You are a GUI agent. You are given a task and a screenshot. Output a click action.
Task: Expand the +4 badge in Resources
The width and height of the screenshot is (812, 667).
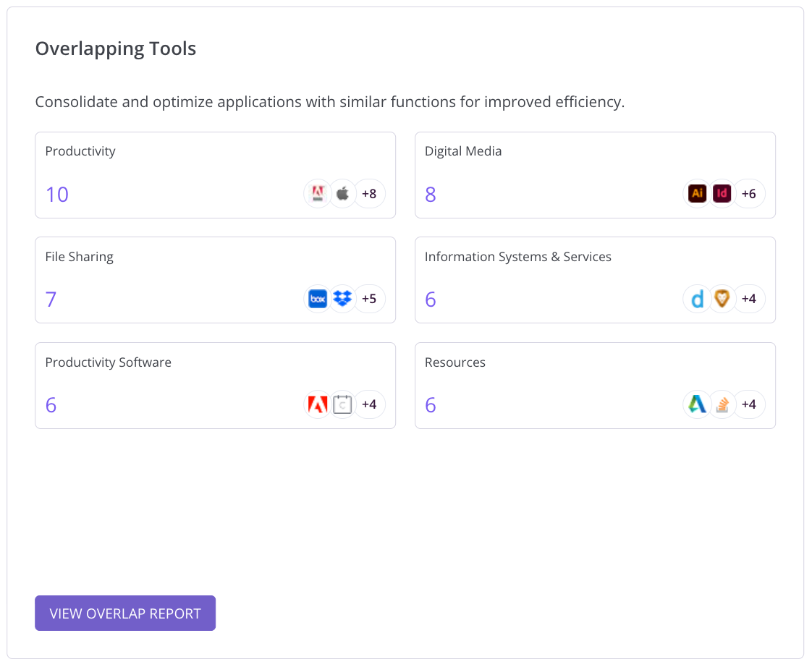click(748, 404)
